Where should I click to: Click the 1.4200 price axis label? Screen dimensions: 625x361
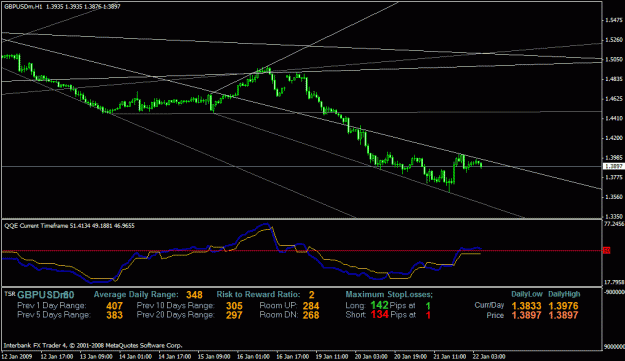tap(613, 138)
